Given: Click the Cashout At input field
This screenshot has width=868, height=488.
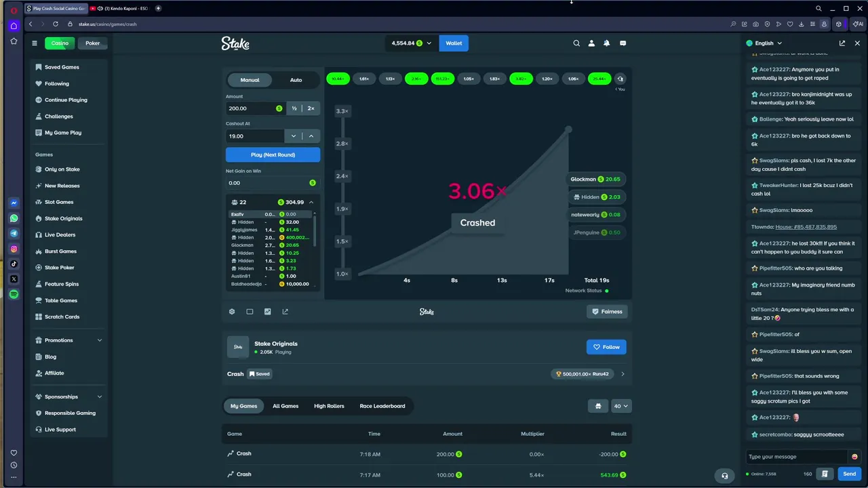Looking at the screenshot, I should pos(255,136).
